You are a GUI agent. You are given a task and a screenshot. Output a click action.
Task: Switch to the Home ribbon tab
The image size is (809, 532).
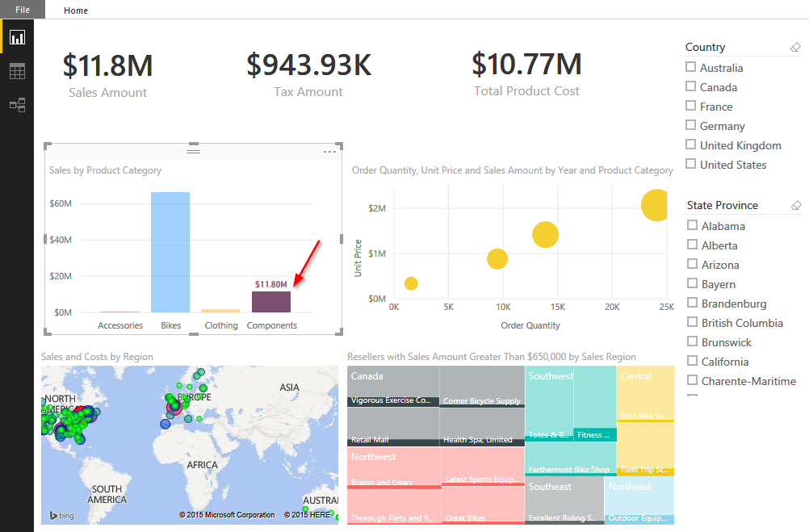coord(75,10)
